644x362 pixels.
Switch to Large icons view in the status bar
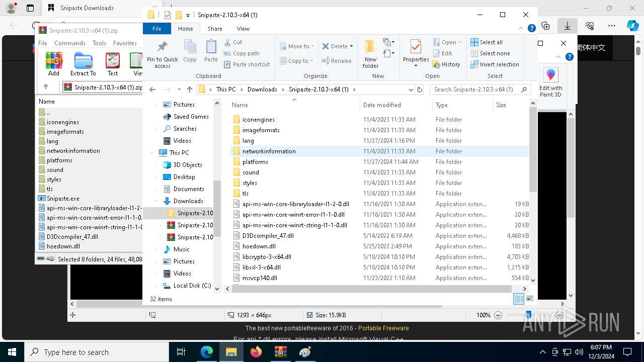point(529,299)
